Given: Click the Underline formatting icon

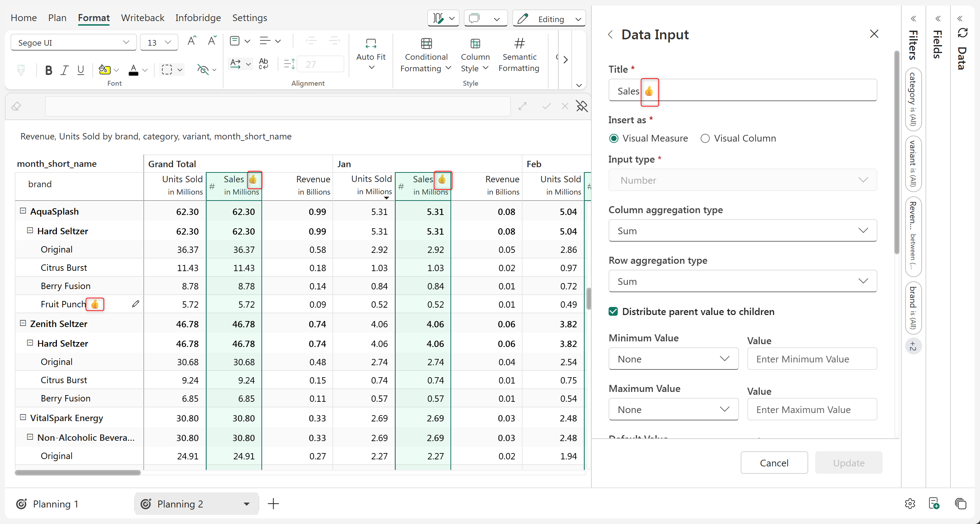Looking at the screenshot, I should (80, 70).
